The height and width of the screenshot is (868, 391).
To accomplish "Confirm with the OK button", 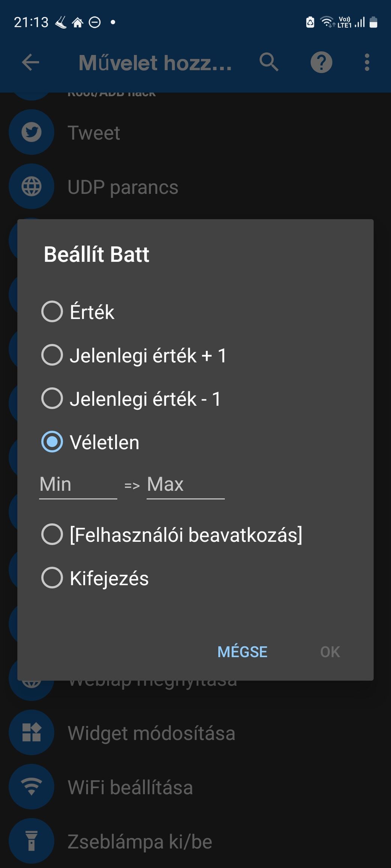I will click(x=330, y=652).
